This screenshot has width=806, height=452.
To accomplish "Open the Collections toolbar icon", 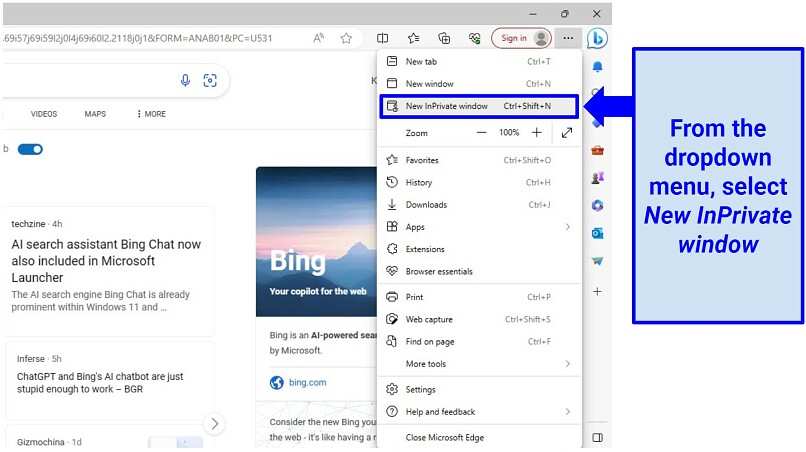I will click(x=444, y=38).
